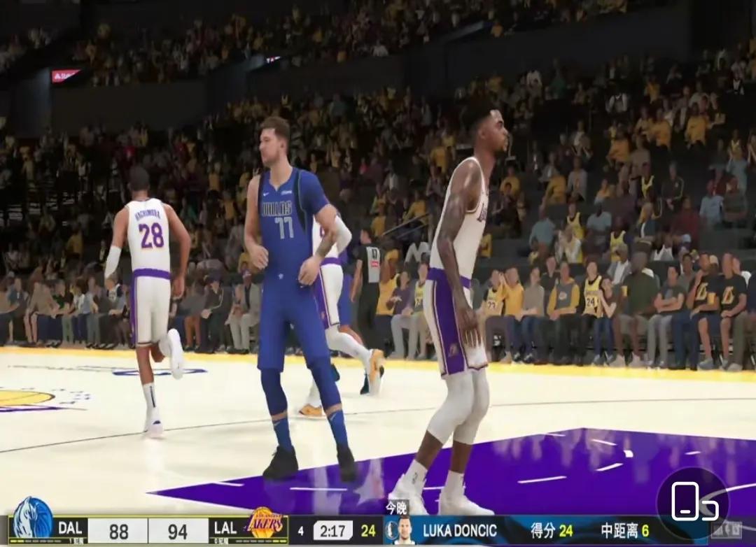Viewport: 756px width, 547px height.
Task: Click the 得分 24 points stat
Action: tap(552, 531)
